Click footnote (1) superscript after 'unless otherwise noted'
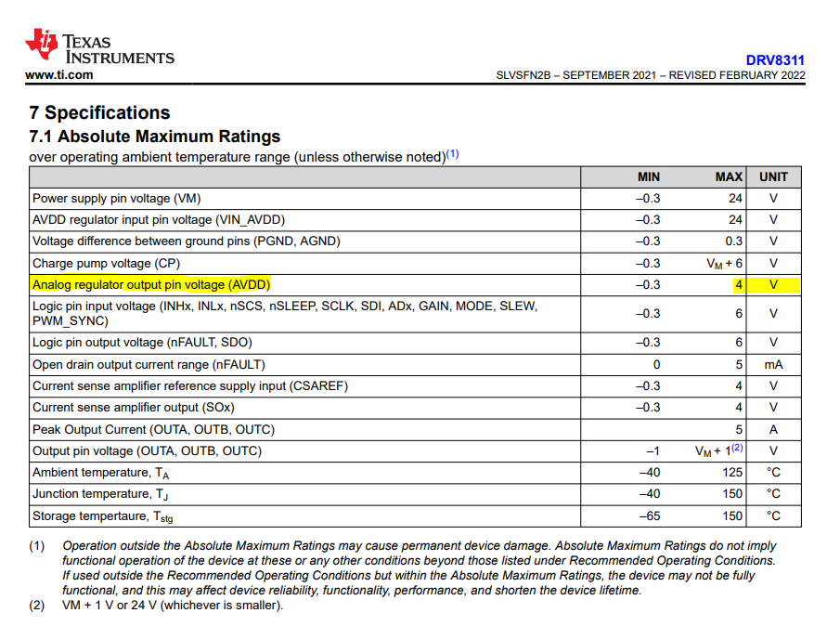 click(x=452, y=154)
